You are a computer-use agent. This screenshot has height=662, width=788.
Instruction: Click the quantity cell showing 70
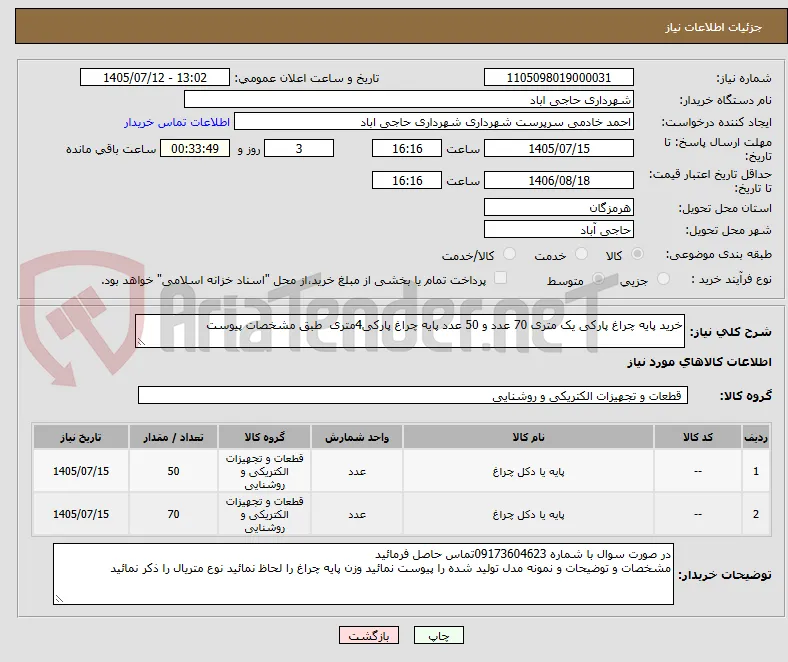173,514
